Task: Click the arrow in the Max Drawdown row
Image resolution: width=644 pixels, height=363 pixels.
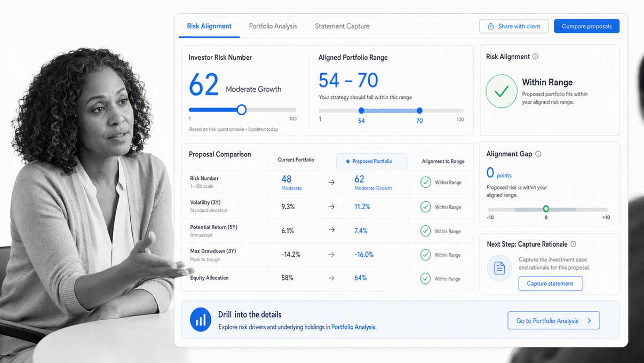Action: pyautogui.click(x=331, y=255)
